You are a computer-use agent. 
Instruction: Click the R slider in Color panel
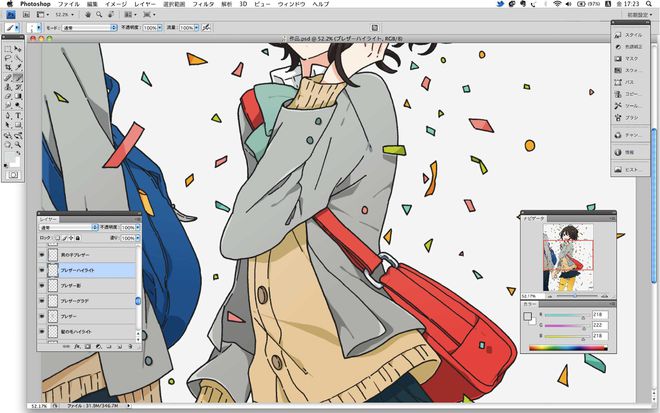tap(566, 315)
